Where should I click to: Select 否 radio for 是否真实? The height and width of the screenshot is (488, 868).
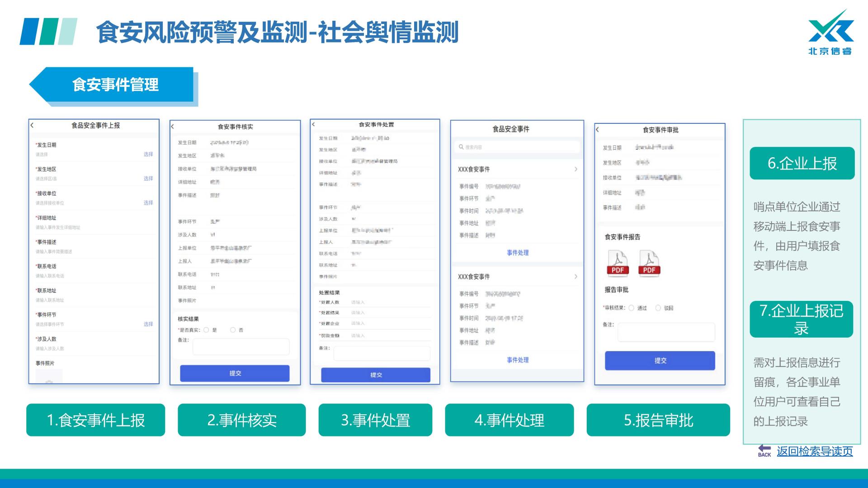coord(233,330)
